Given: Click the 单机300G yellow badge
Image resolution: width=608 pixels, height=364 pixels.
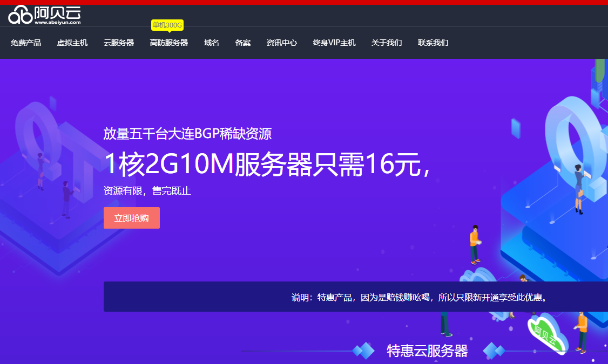Looking at the screenshot, I should [168, 25].
